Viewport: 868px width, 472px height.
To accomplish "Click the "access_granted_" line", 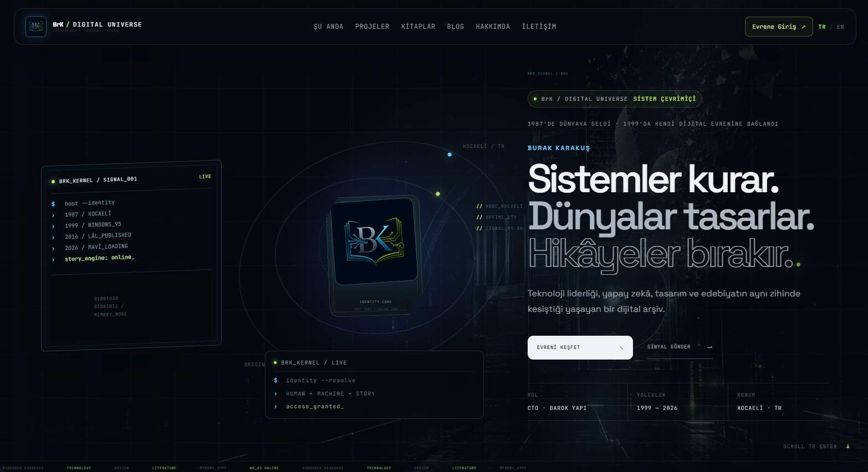I will [315, 407].
